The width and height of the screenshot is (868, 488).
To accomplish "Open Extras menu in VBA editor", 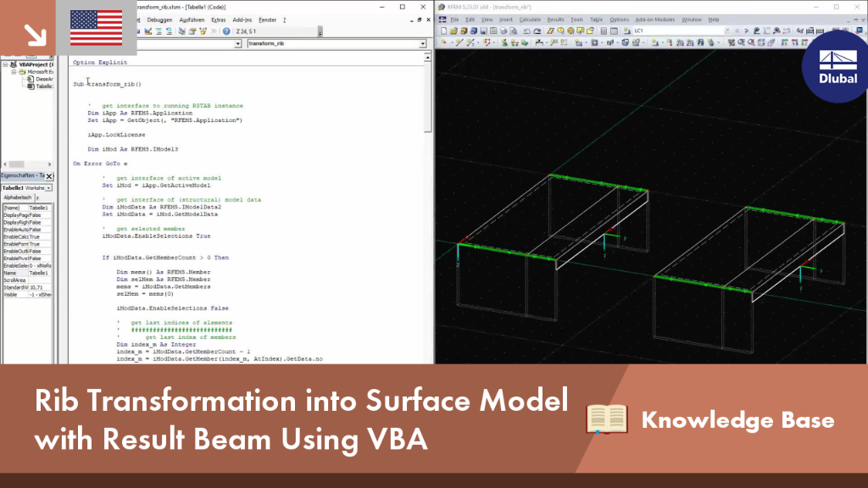I will [218, 20].
